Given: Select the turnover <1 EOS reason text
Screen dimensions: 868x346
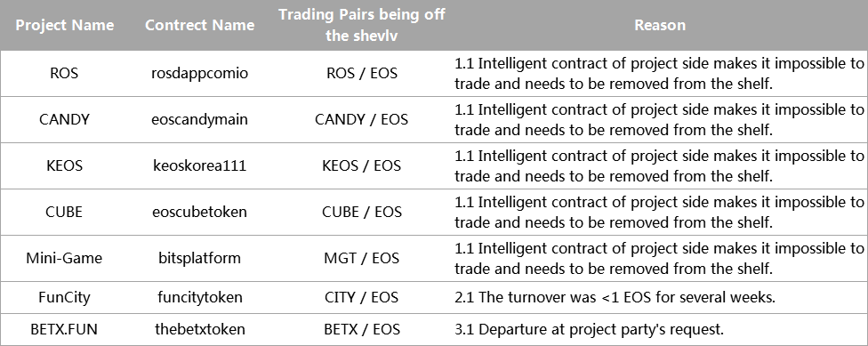Looking at the screenshot, I should pyautogui.click(x=615, y=297).
